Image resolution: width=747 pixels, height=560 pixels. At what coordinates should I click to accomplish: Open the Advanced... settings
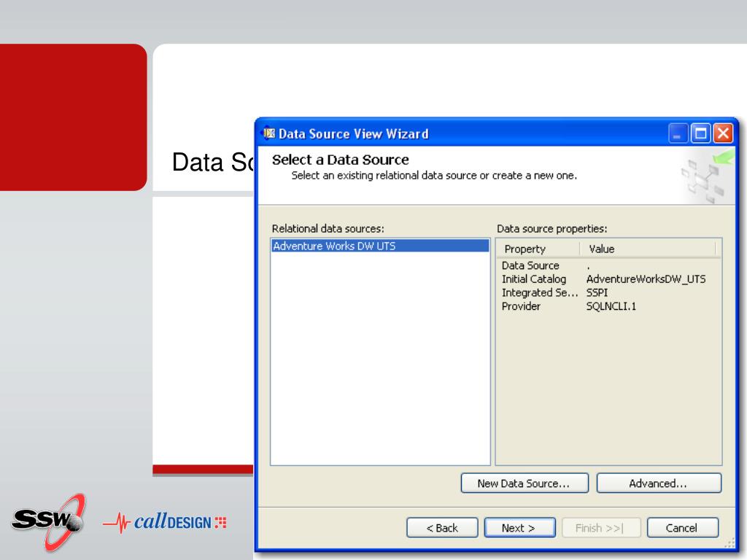pos(659,483)
